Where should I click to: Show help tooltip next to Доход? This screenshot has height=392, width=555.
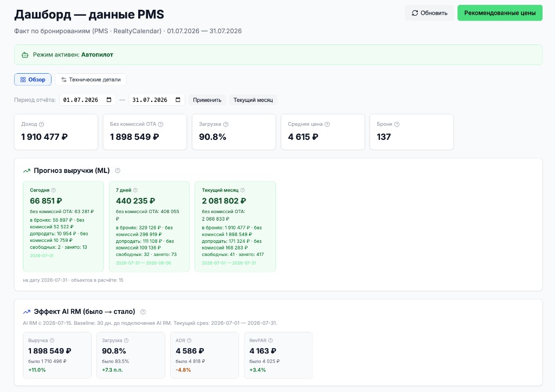(41, 124)
